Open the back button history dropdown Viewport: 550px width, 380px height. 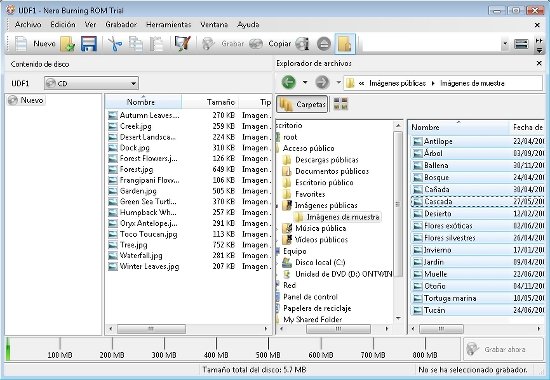click(305, 82)
